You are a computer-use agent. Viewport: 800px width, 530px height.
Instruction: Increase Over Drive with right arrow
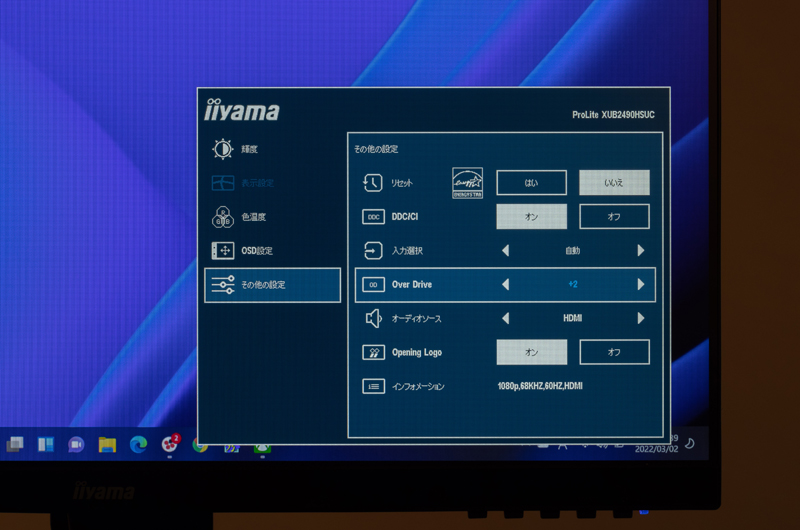click(641, 285)
